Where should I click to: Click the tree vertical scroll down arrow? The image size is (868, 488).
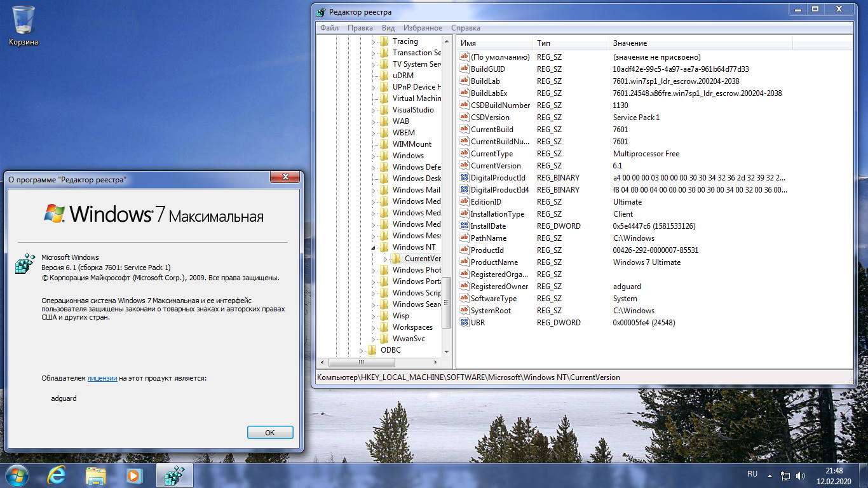click(x=447, y=351)
